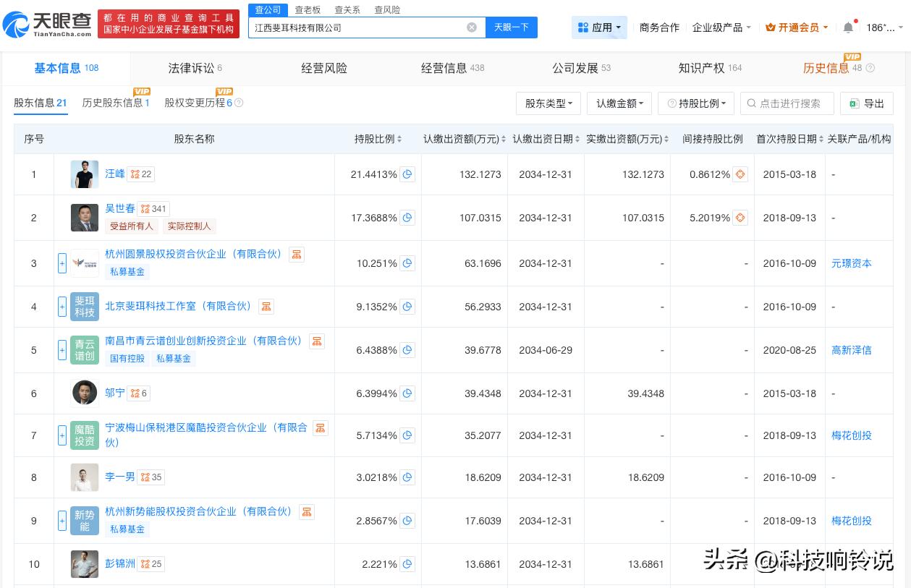Viewport: 911px width, 588px height.
Task: Open the 企业级产品 dropdown
Action: (721, 27)
